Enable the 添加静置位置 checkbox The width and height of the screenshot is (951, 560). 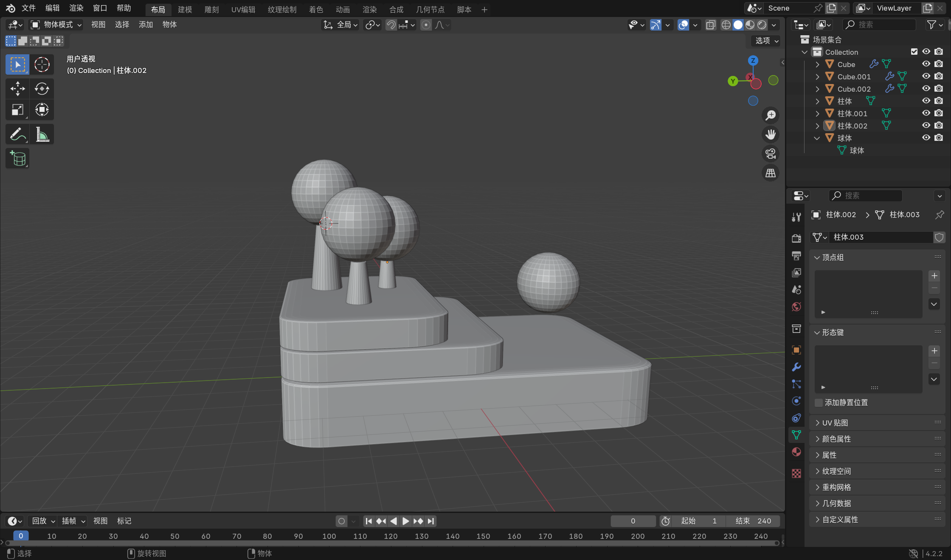819,403
